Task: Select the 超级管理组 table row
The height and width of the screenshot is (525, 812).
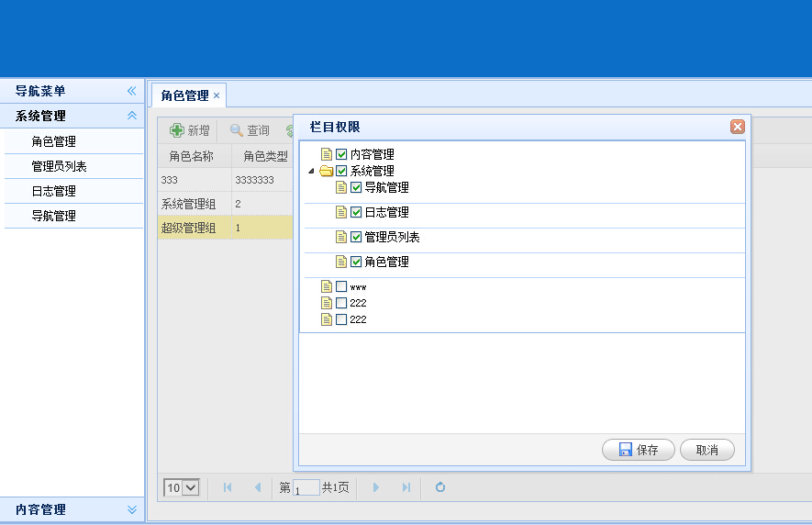Action: click(x=226, y=228)
